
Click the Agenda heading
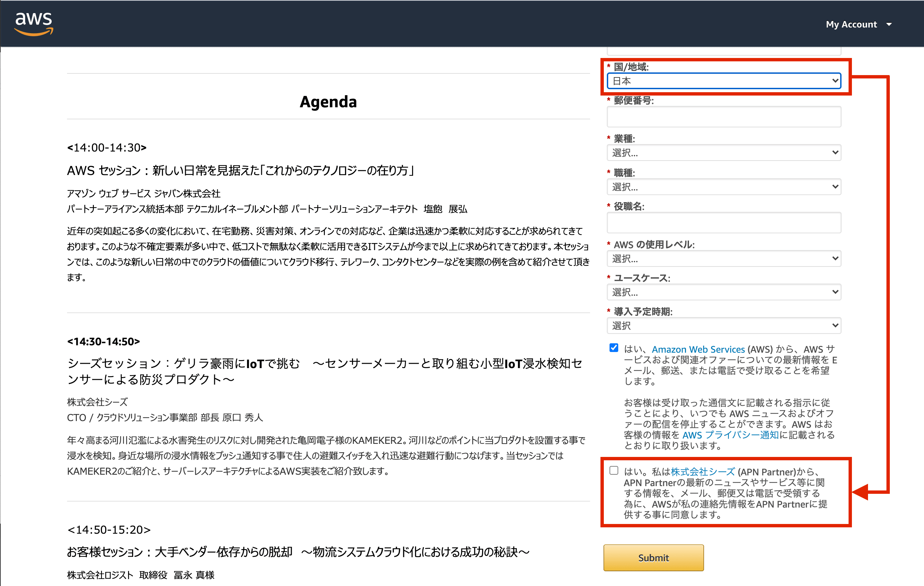coord(328,102)
